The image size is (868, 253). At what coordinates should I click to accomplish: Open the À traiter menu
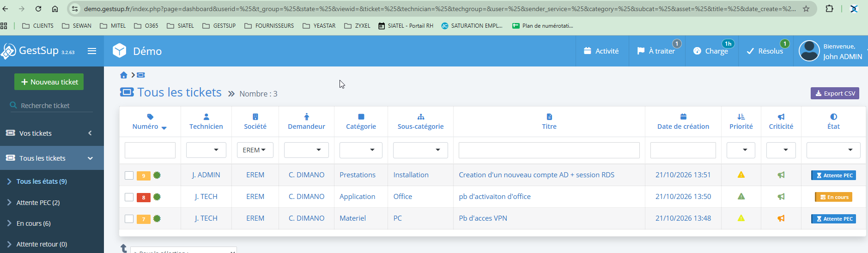pyautogui.click(x=656, y=51)
